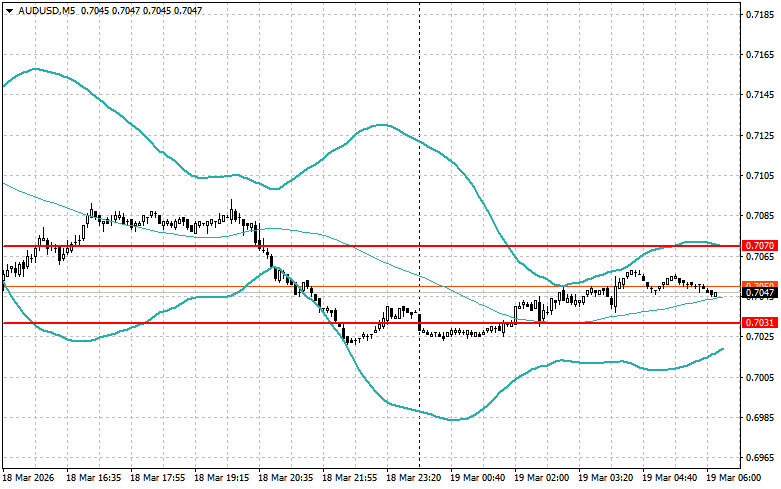Screen dimensions: 781x489
Task: Click the 18 Mar 16:35 time label
Action: (x=94, y=478)
